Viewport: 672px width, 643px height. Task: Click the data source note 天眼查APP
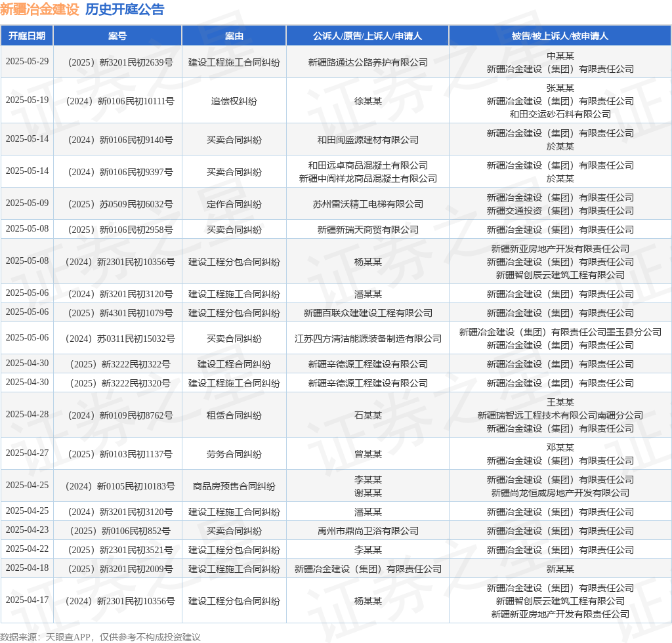[x=68, y=637]
